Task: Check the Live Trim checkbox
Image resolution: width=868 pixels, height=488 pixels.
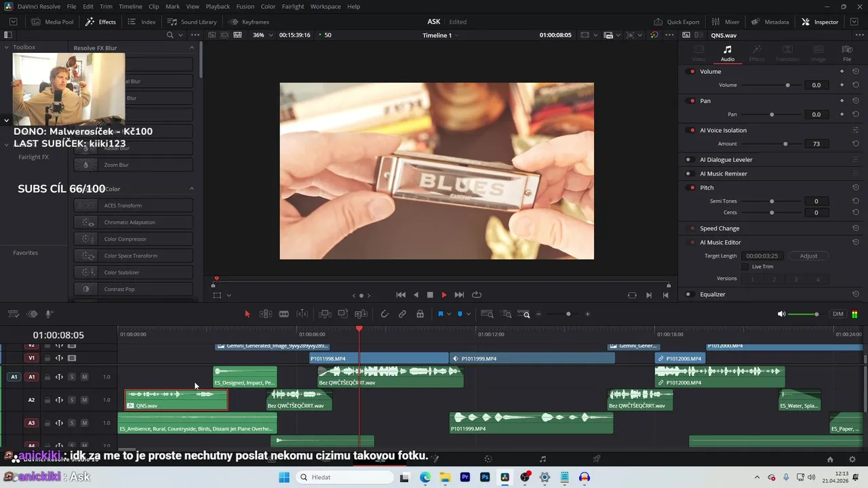Action: (x=745, y=267)
